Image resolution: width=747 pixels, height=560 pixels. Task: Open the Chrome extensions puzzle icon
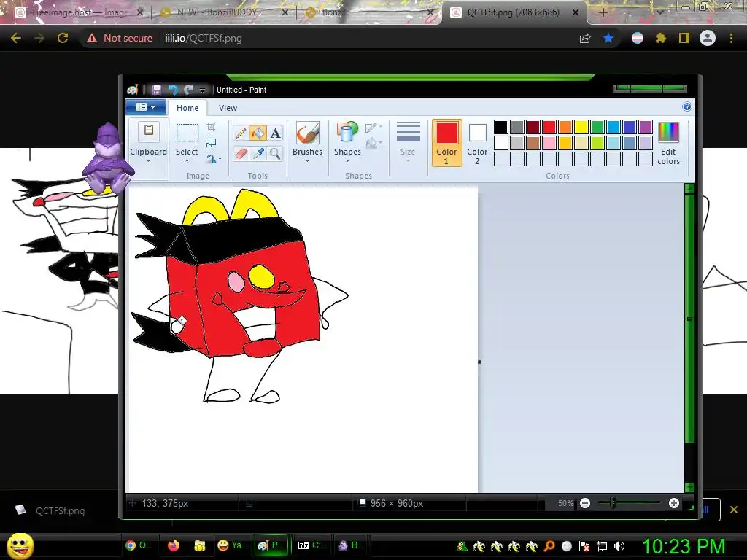(660, 38)
